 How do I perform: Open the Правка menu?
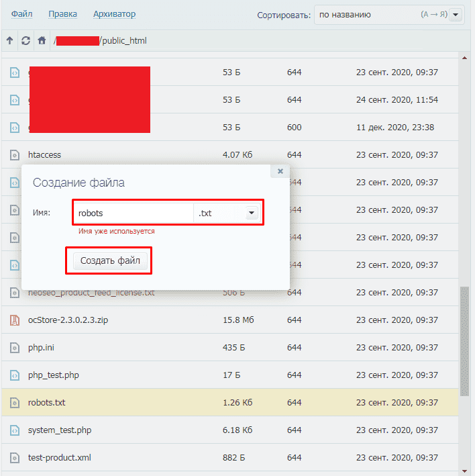coord(63,14)
